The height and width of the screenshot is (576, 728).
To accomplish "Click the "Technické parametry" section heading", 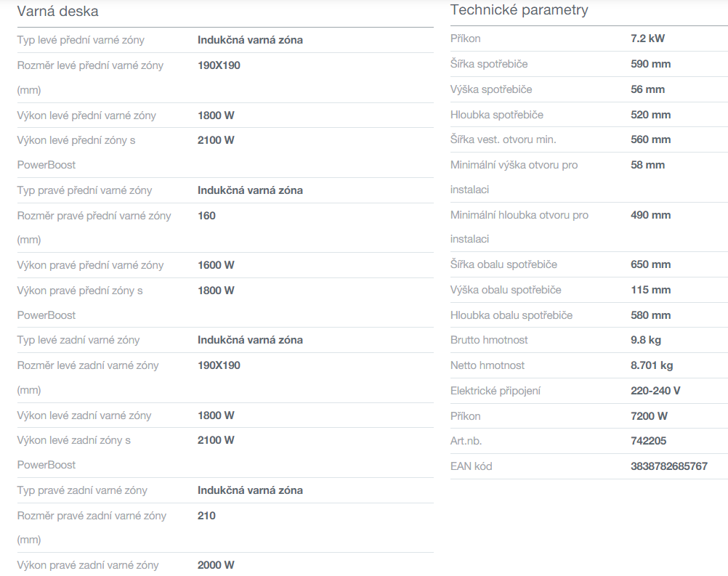I will [x=519, y=10].
